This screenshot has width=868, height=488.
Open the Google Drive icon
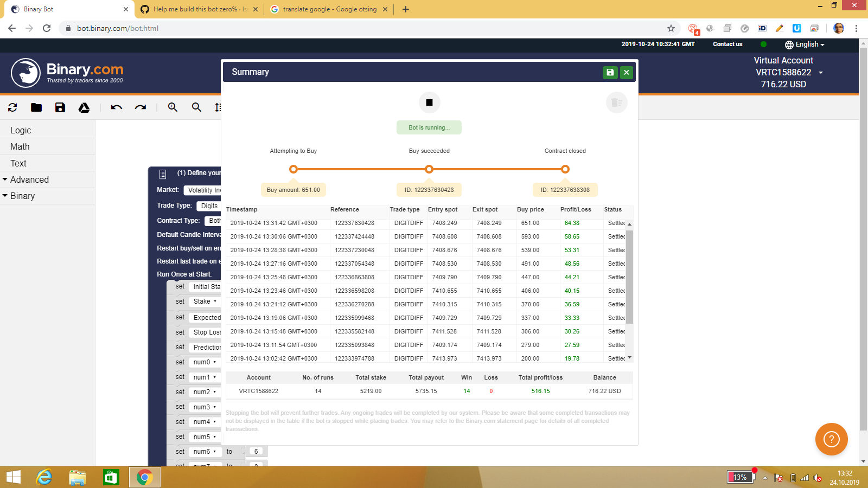pos(84,107)
